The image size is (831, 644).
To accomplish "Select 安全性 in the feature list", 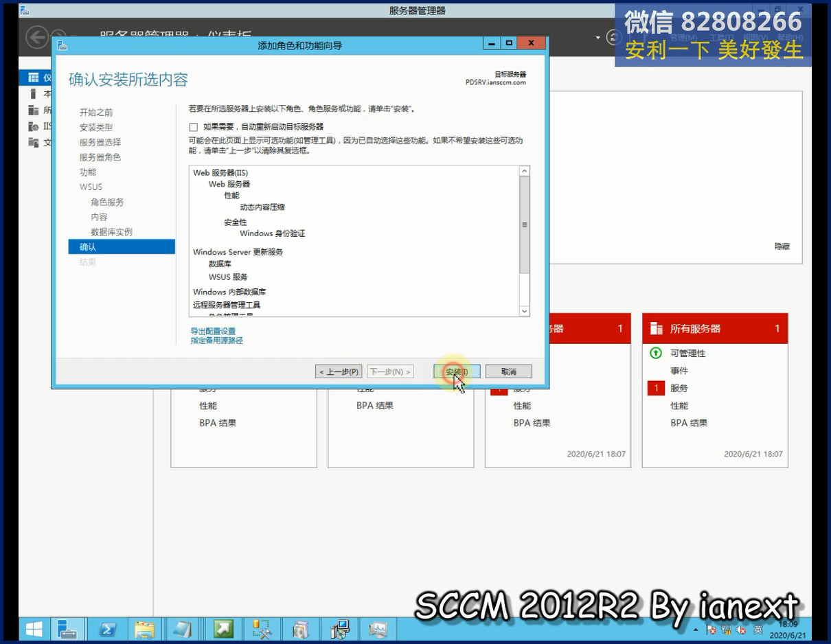I will click(236, 222).
